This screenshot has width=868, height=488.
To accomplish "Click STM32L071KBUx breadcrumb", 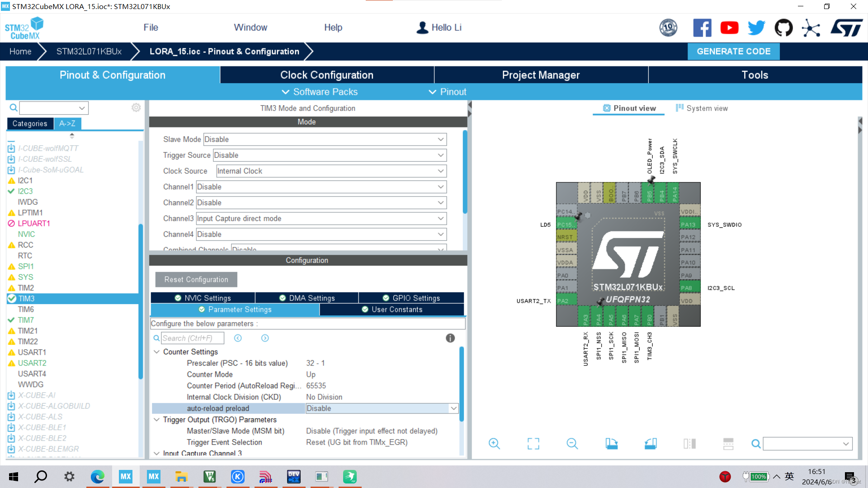I will coord(89,52).
